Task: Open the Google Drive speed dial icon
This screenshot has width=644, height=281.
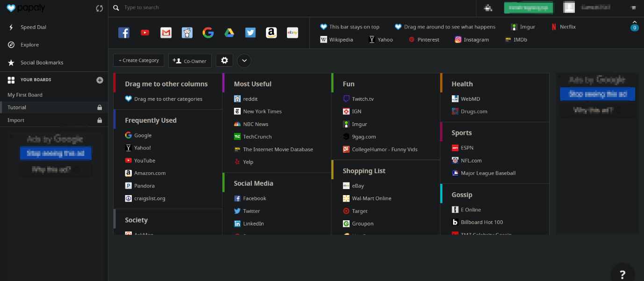Action: point(229,33)
